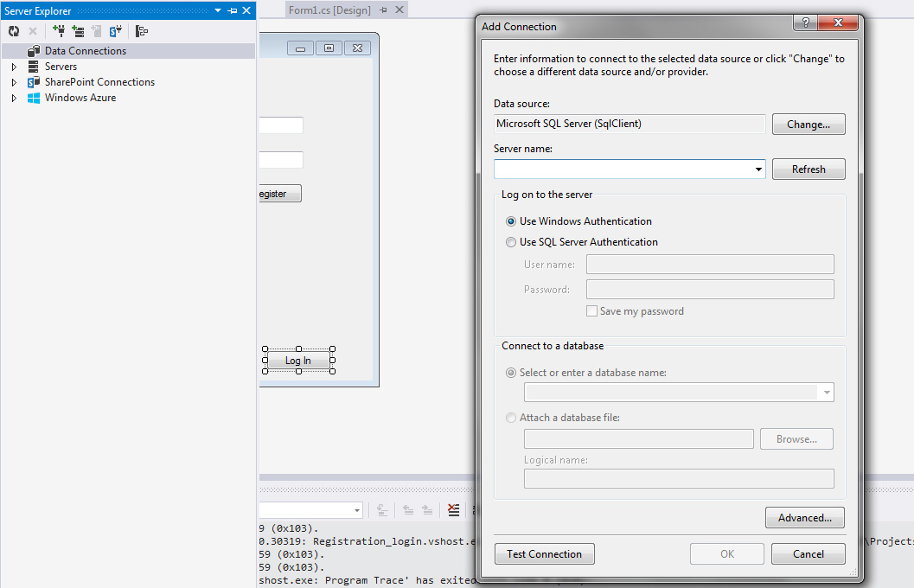The width and height of the screenshot is (914, 588).
Task: Click the SharePoint Connections node icon
Action: [x=34, y=82]
